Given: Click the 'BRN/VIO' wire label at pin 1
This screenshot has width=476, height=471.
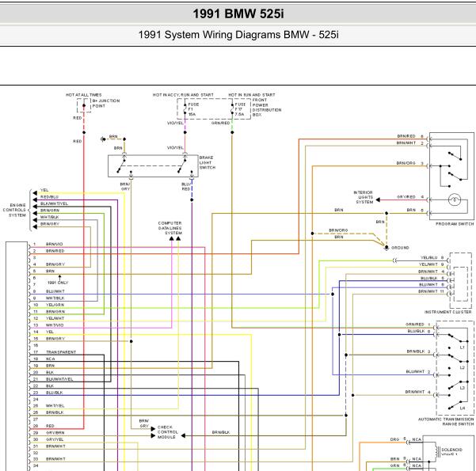Looking at the screenshot, I should [x=55, y=244].
